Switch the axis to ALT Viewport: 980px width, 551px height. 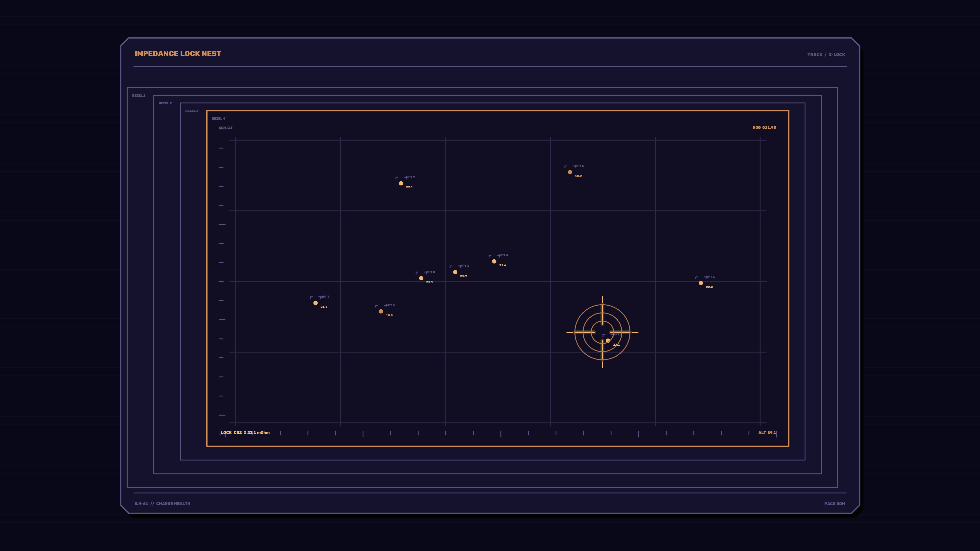(x=229, y=128)
